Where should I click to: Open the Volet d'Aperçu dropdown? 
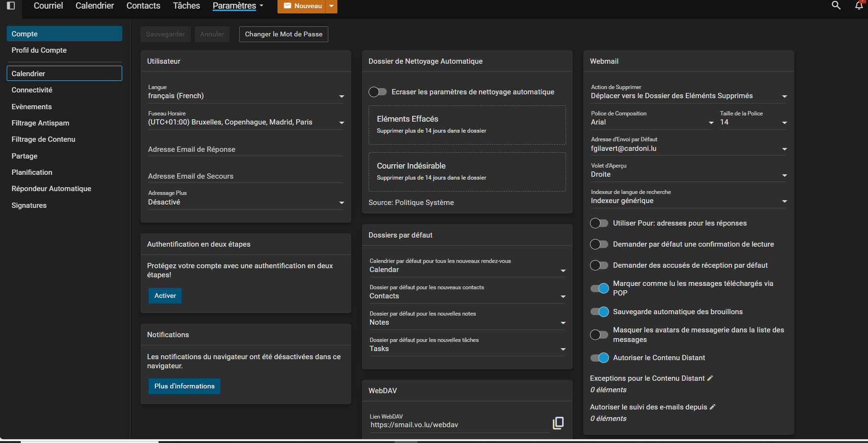(x=688, y=175)
